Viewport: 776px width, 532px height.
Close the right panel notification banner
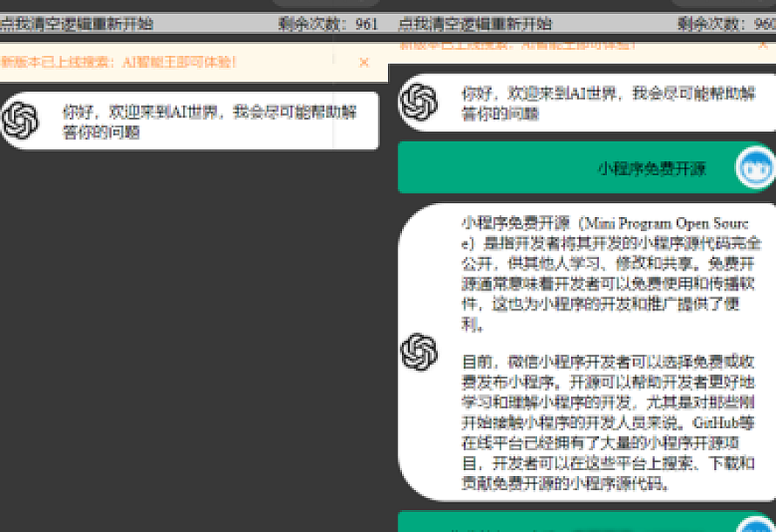click(762, 43)
